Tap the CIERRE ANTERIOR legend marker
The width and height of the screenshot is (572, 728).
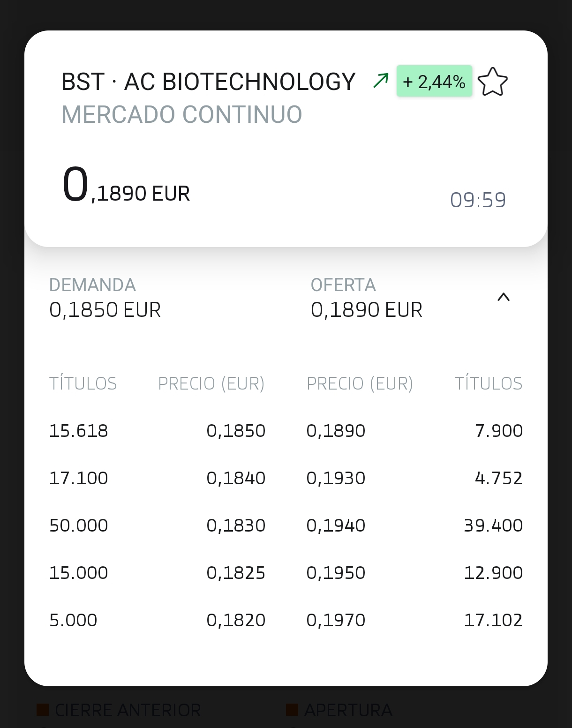click(43, 710)
